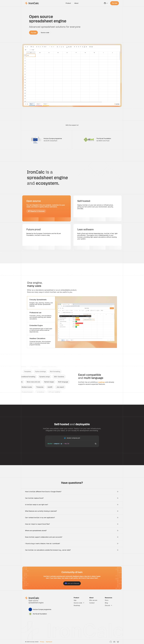The width and height of the screenshot is (144, 644).
Task: Select the Embedded Engine use case
Action: click(x=41, y=329)
